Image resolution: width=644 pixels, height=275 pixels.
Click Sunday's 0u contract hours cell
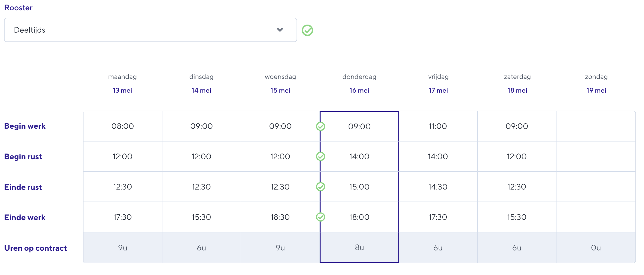click(x=596, y=248)
